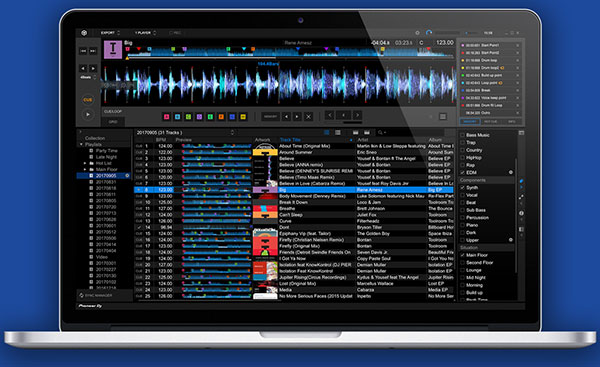Select the Break memory cue entry
Image resolution: width=600 pixels, height=367 pixels.
pyautogui.click(x=490, y=90)
